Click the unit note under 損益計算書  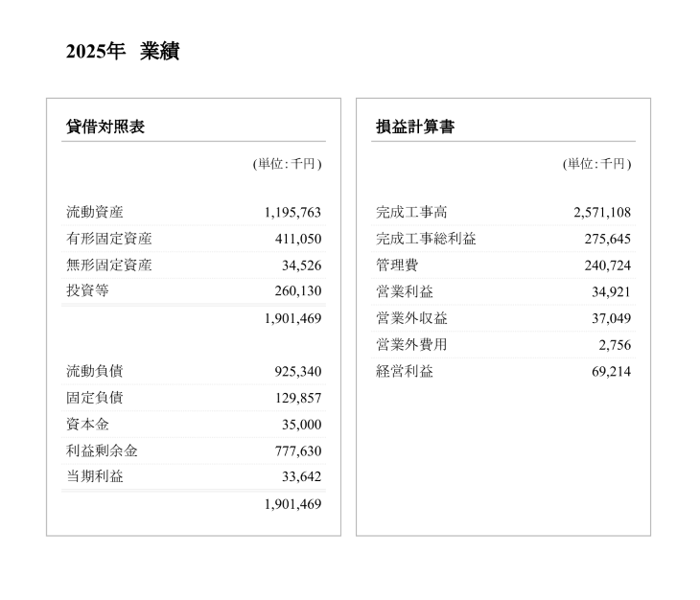596,165
